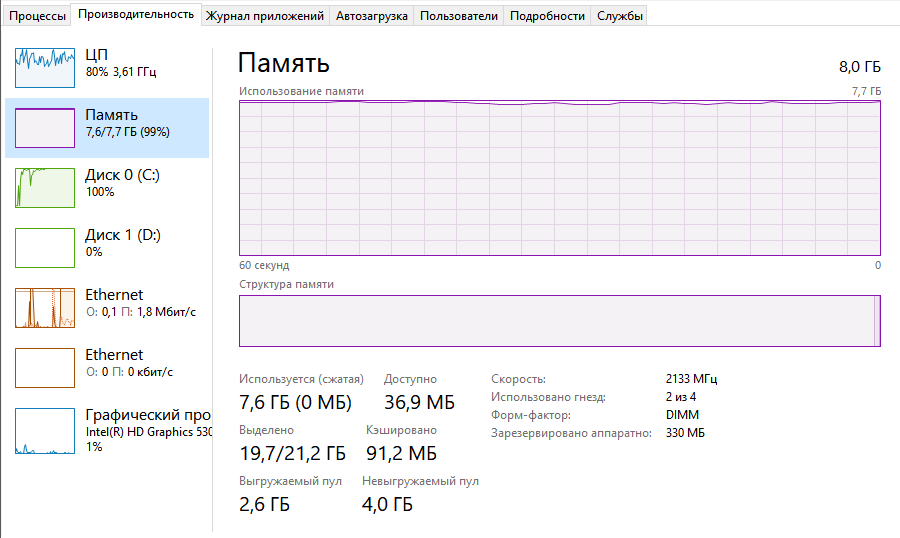900x538 pixels.
Task: Click the Память heading title
Action: 283,63
